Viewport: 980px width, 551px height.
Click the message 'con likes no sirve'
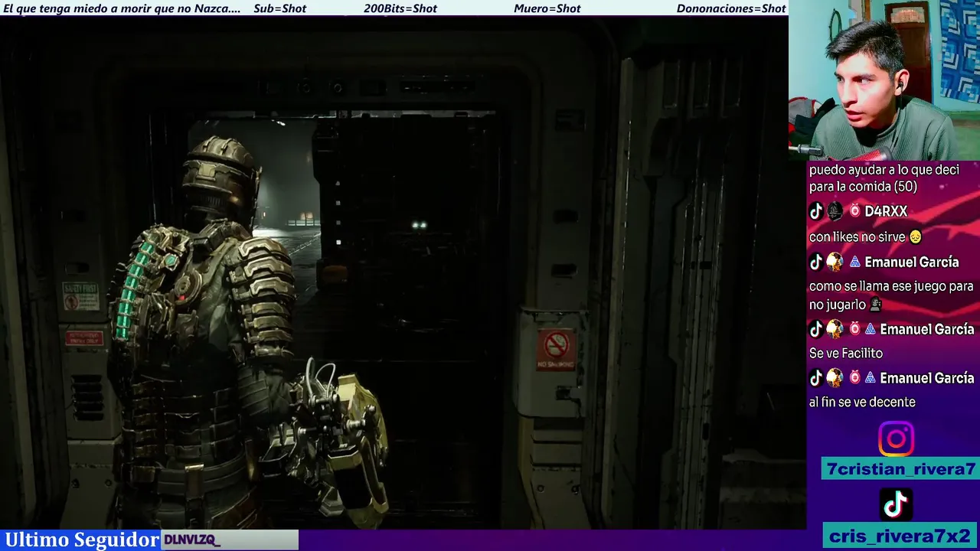857,237
